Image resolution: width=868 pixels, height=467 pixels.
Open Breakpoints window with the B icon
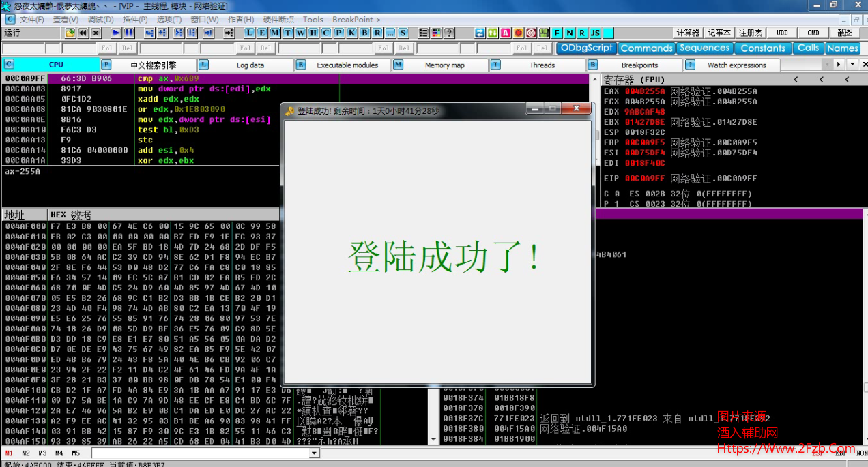[364, 32]
